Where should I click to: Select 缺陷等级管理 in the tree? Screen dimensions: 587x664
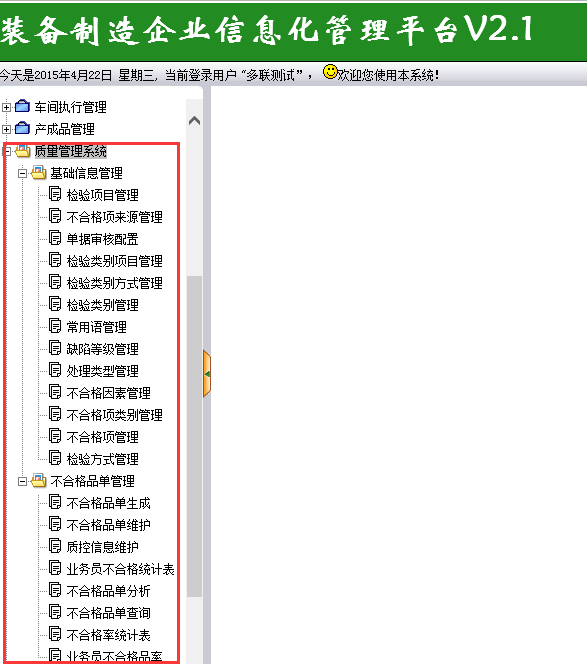coord(102,349)
